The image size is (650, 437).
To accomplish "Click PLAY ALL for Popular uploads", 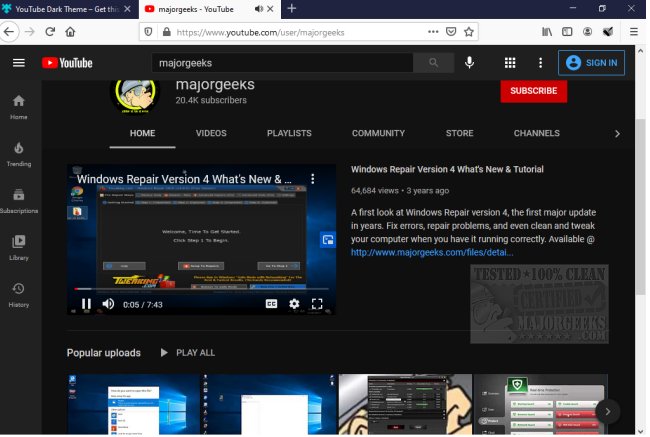I will point(188,353).
